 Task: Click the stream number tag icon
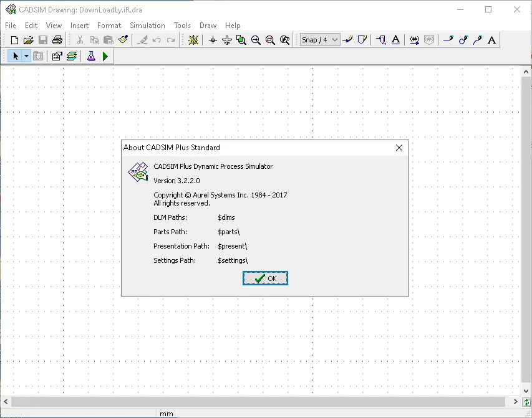click(x=414, y=40)
